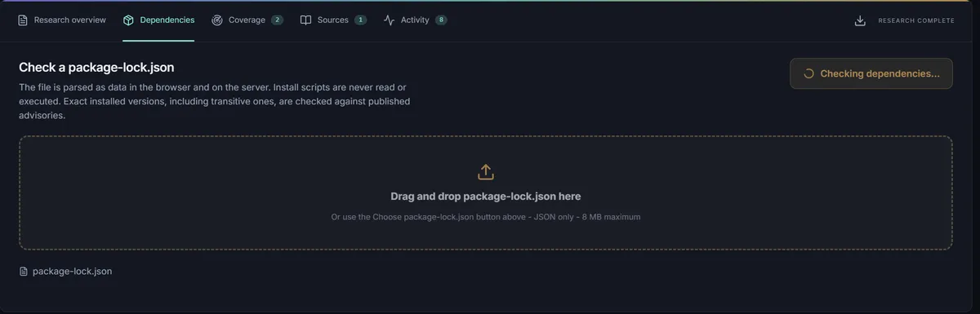The width and height of the screenshot is (980, 314).
Task: Click the Sources open-book icon
Action: pos(305,20)
